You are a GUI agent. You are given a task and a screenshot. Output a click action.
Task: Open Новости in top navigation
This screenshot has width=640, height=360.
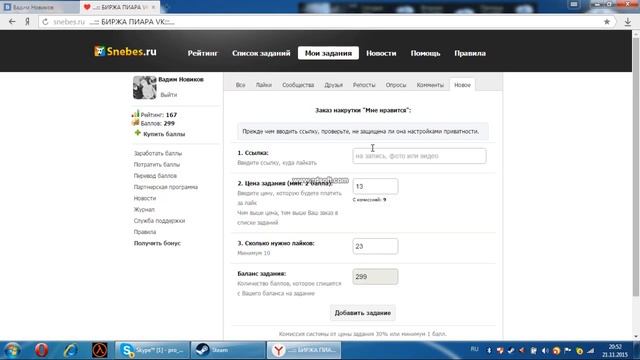[381, 53]
